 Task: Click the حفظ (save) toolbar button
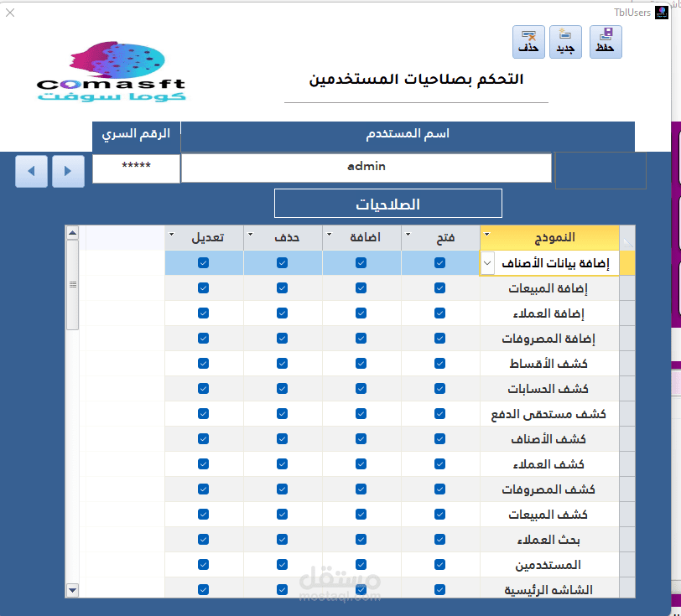point(606,42)
